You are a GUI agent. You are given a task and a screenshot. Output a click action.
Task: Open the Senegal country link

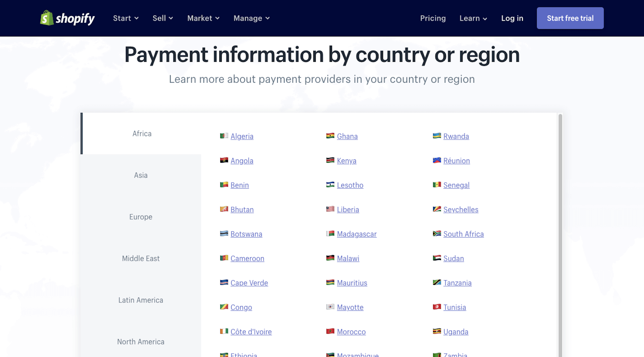[x=456, y=185]
